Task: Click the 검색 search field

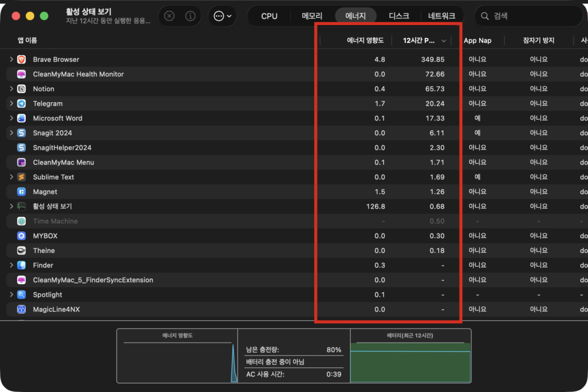Action: point(528,16)
